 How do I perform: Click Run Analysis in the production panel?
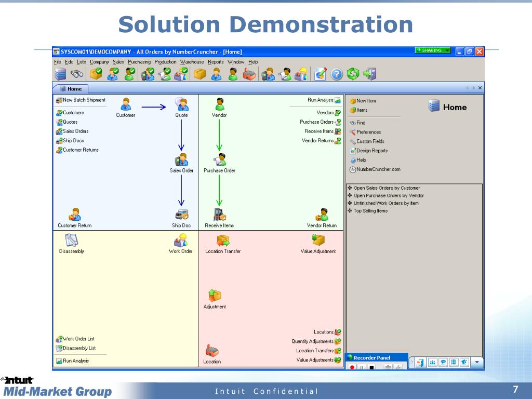pos(72,361)
